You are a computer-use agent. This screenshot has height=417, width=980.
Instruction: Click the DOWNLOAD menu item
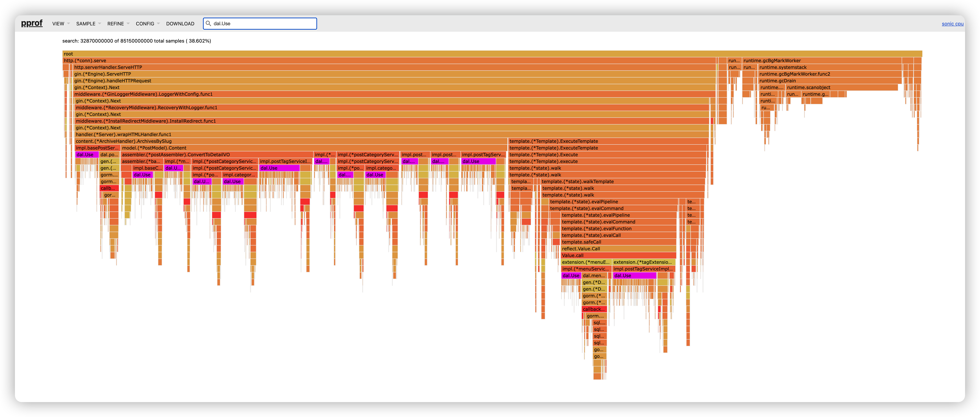point(180,24)
